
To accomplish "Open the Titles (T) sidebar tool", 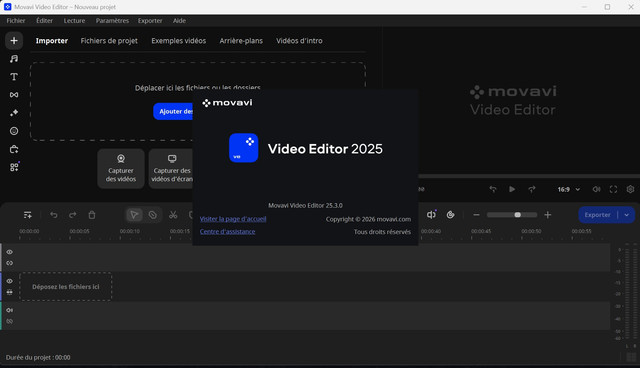I will [14, 77].
